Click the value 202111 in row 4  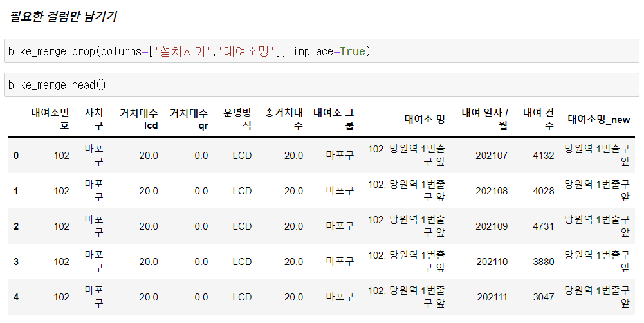(x=492, y=297)
